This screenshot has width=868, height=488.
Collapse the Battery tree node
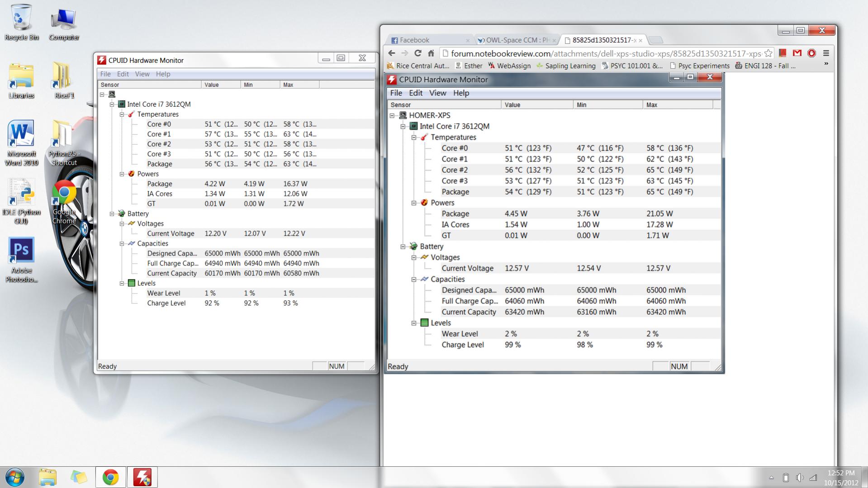click(x=112, y=214)
